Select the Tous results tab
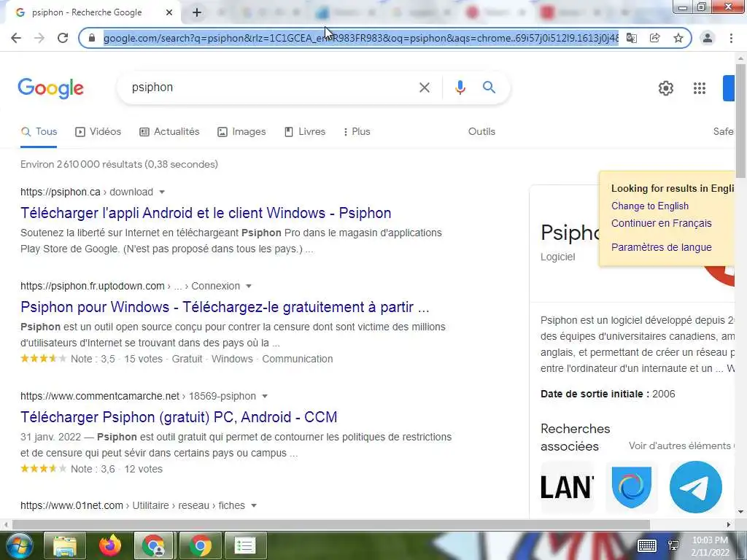Viewport: 747px width, 560px height. [39, 132]
